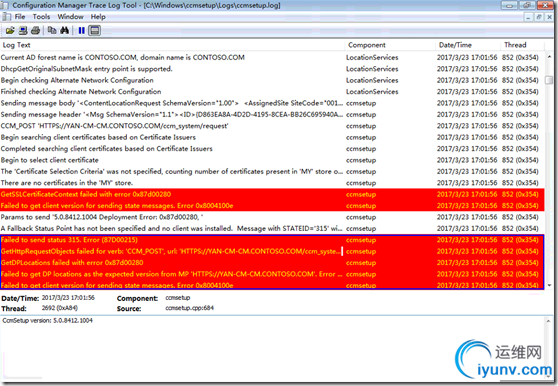Select row 'Current AD forest name is CONTOSO.COM'
This screenshot has height=386, width=558.
point(272,57)
